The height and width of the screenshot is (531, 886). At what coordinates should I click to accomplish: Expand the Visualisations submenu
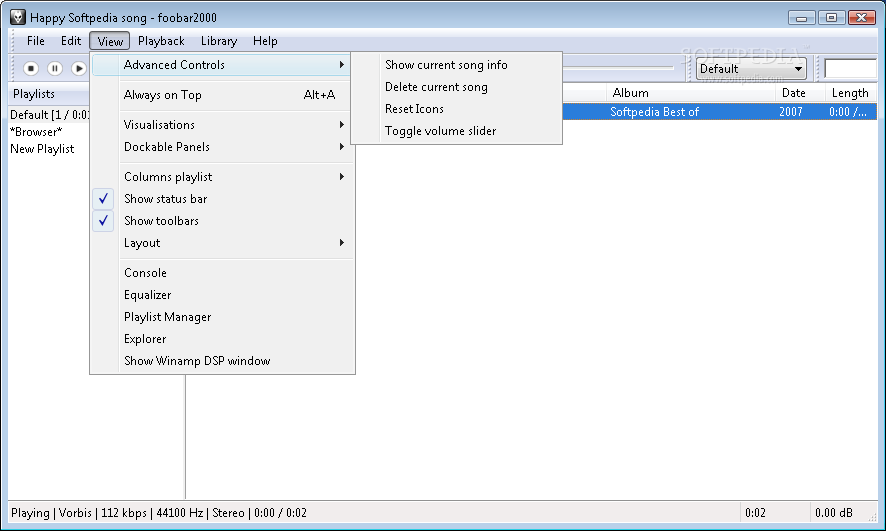click(222, 125)
